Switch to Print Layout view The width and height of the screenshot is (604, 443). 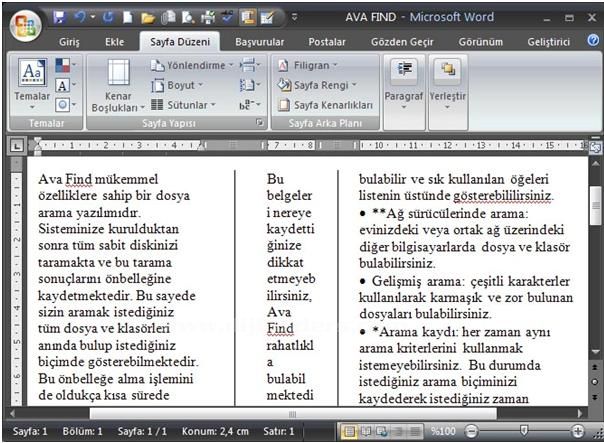click(x=349, y=431)
